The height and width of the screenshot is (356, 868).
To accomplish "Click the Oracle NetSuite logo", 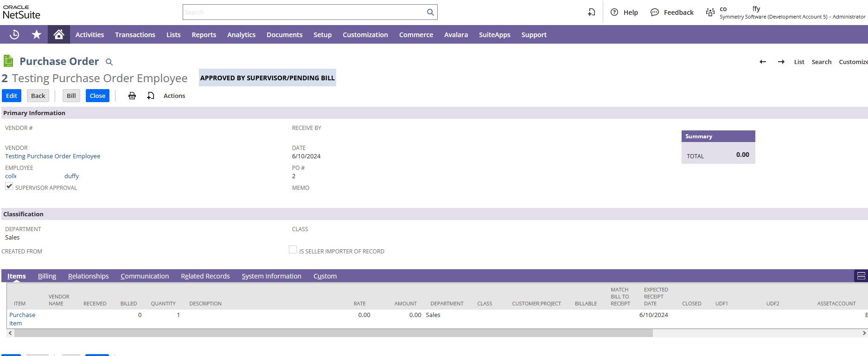I will 21,12.
